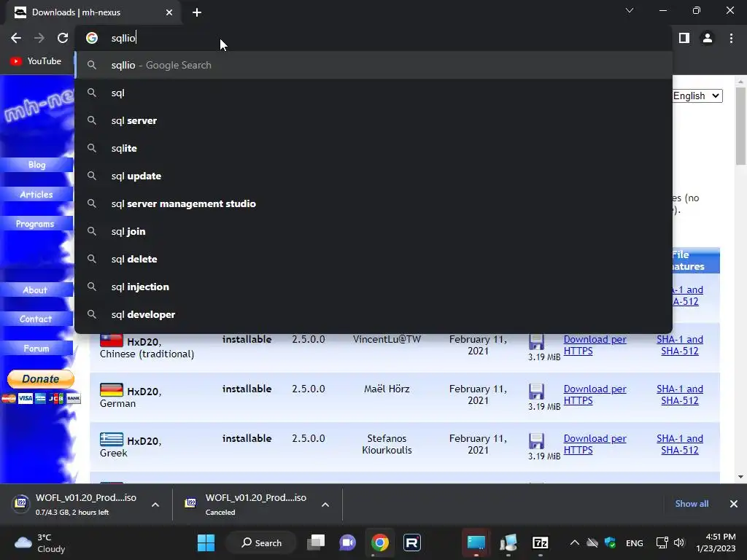The image size is (747, 560).
Task: Open the Chrome profile avatar
Action: click(708, 38)
